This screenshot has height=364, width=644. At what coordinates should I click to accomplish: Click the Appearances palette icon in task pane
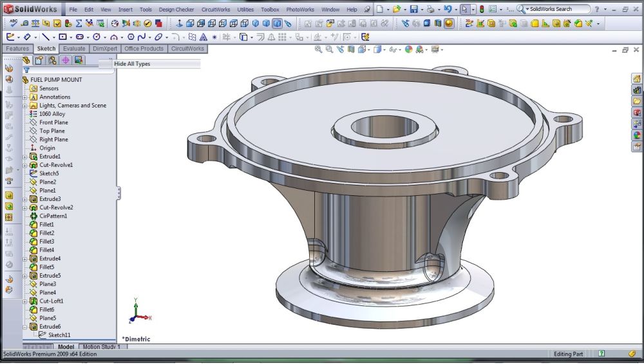[x=637, y=135]
